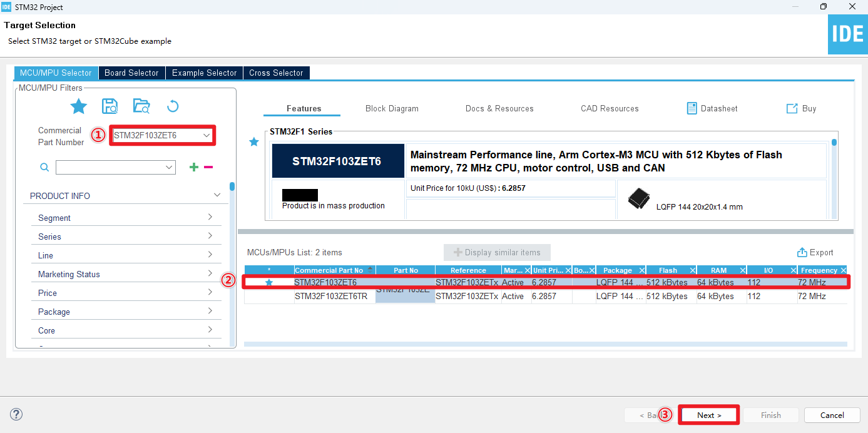Image resolution: width=868 pixels, height=433 pixels.
Task: Open the help question mark icon
Action: point(17,414)
